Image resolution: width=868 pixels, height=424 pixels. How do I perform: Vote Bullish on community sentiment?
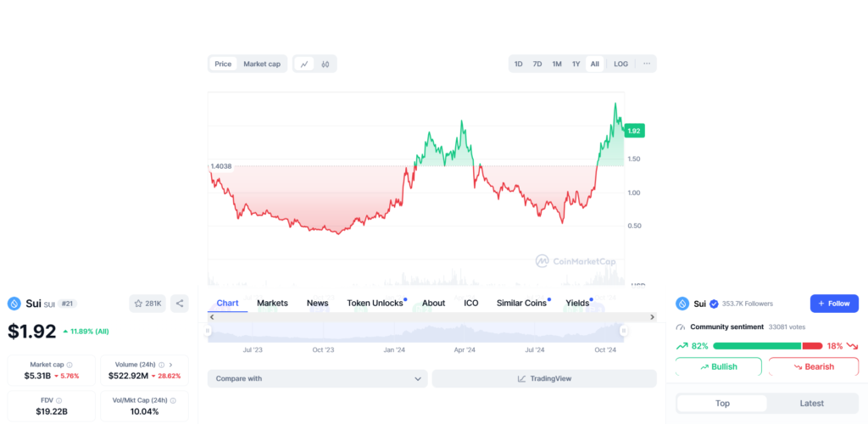tap(718, 367)
